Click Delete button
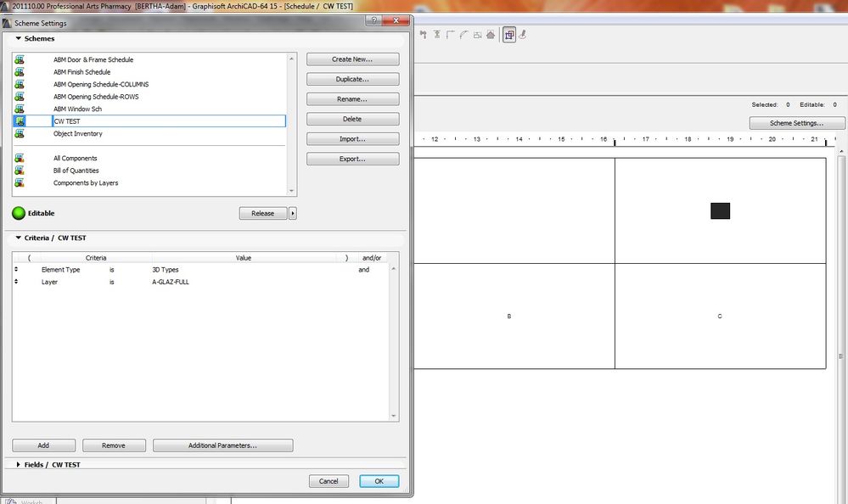848x504 pixels. pos(352,119)
